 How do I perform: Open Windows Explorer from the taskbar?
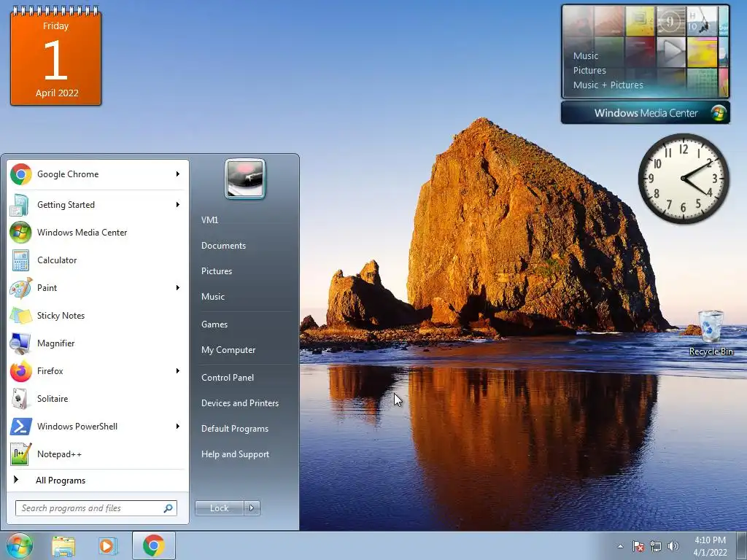pyautogui.click(x=63, y=546)
